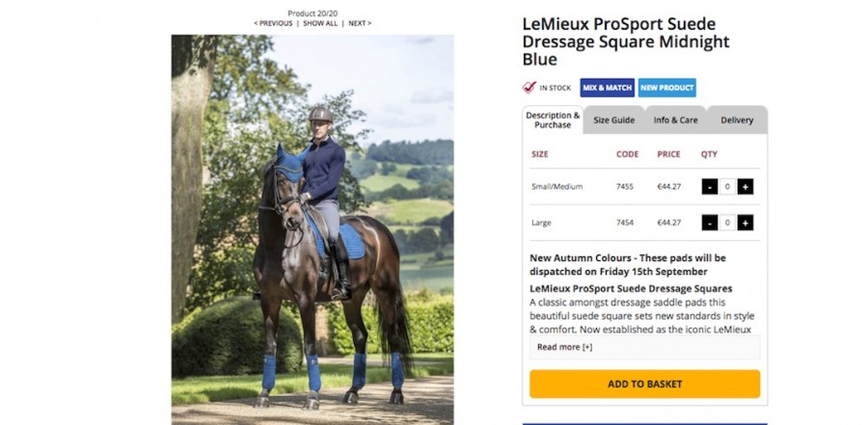Go to the Next product link
Viewport: 868px width, 425px height.
pos(359,23)
